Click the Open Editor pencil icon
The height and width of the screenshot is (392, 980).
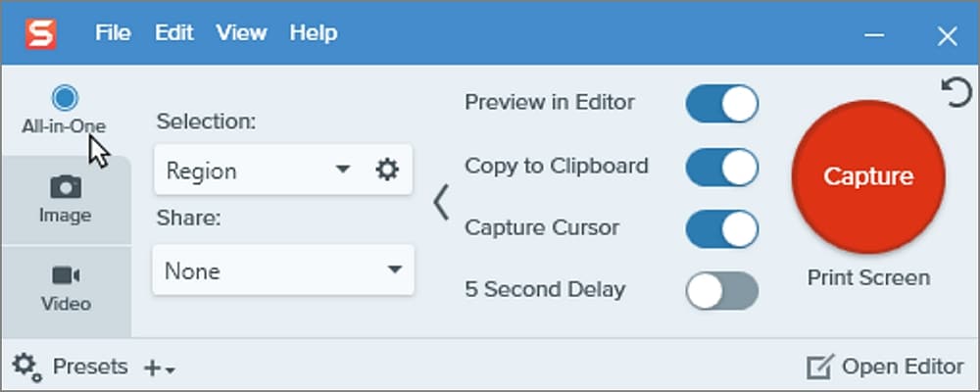pyautogui.click(x=818, y=367)
